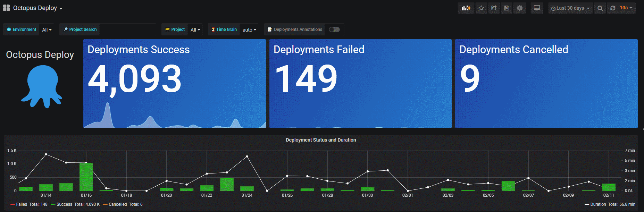Click the orange Cancelled legend color swatch

[105, 204]
